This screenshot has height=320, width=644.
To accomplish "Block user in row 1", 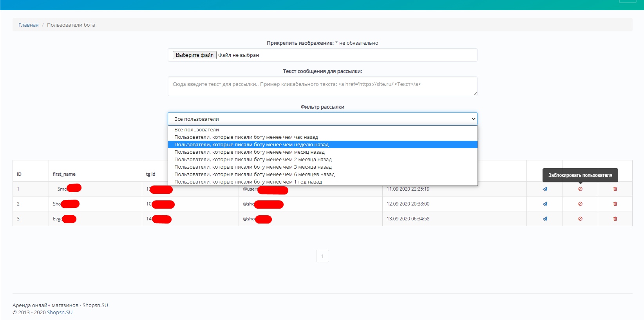I will [580, 189].
